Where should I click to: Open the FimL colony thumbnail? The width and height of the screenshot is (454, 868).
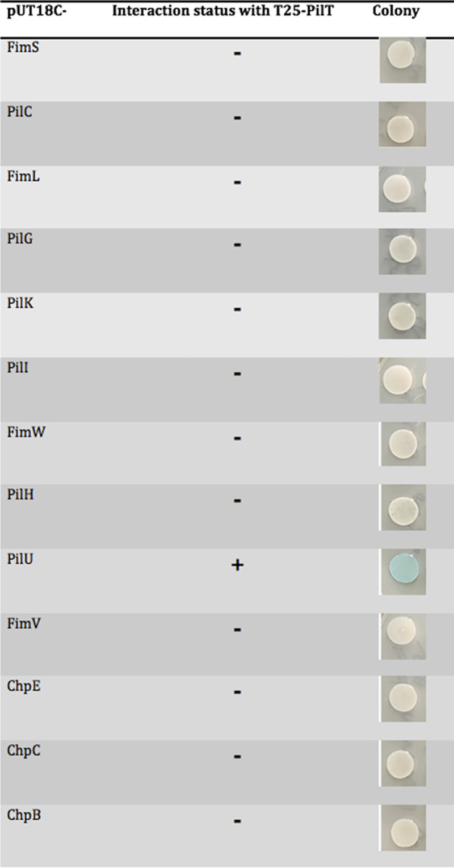coord(402,189)
